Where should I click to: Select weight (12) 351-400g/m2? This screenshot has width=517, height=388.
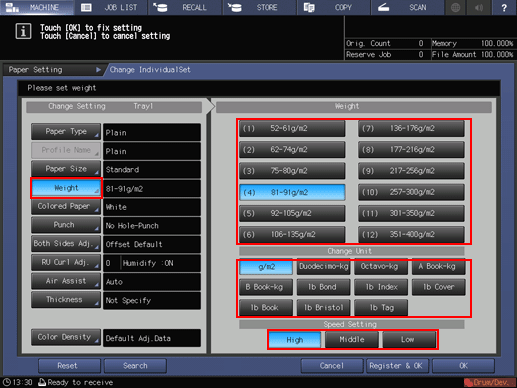pyautogui.click(x=411, y=234)
